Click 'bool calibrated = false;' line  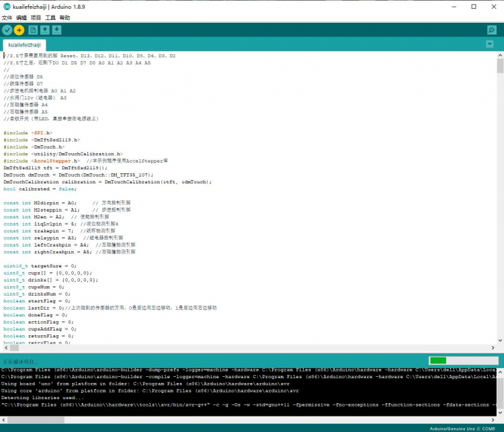(x=40, y=189)
